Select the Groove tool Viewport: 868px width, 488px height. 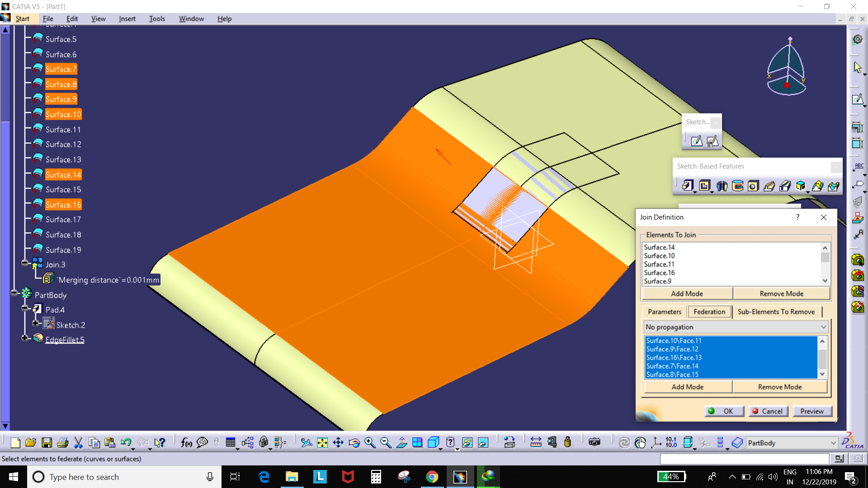pyautogui.click(x=737, y=186)
